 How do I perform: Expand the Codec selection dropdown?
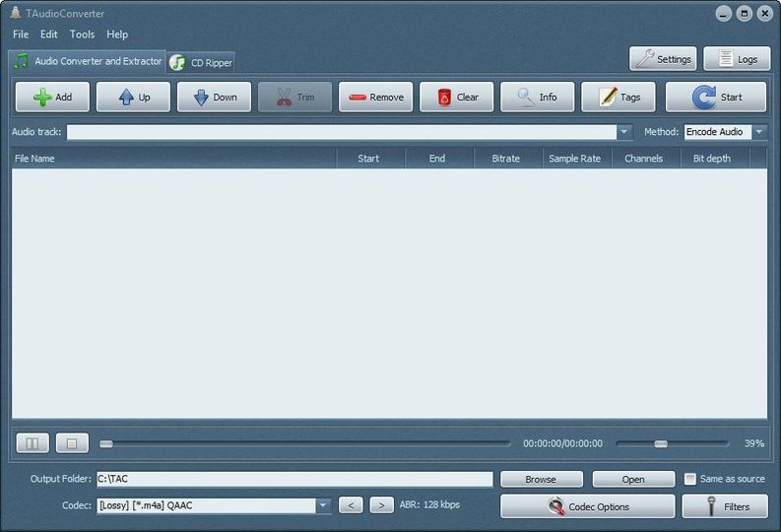(323, 505)
